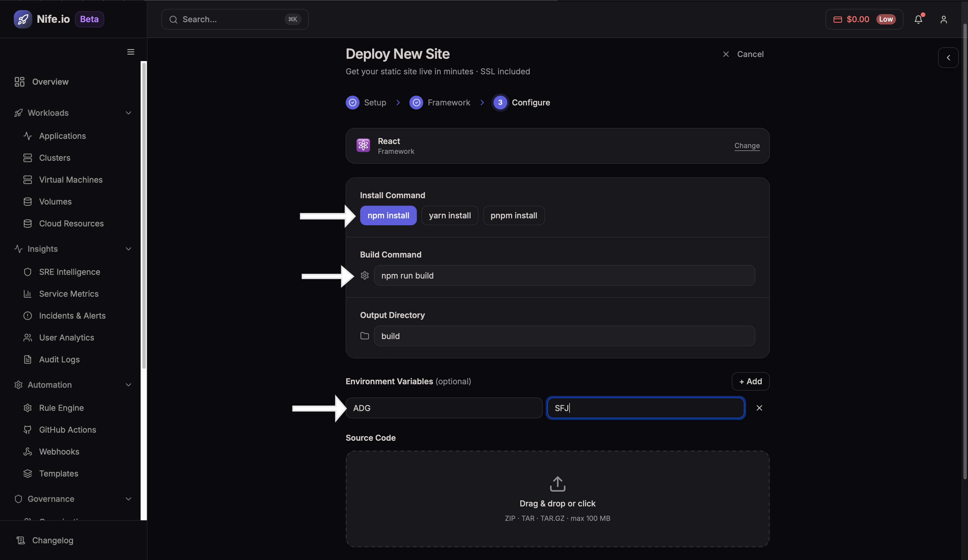Click the hamburger sidebar toggle icon

pyautogui.click(x=131, y=52)
